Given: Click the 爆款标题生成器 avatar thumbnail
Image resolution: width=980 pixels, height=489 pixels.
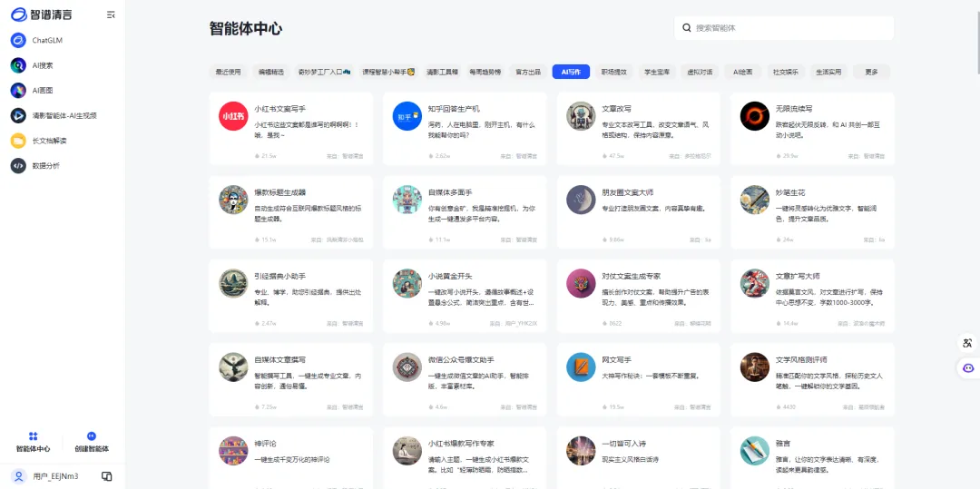Looking at the screenshot, I should pyautogui.click(x=233, y=200).
